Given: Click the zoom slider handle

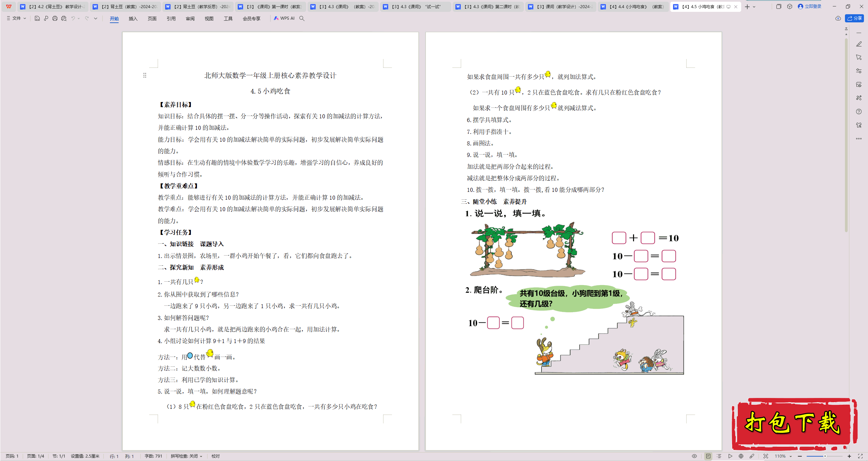Looking at the screenshot, I should click(x=825, y=456).
